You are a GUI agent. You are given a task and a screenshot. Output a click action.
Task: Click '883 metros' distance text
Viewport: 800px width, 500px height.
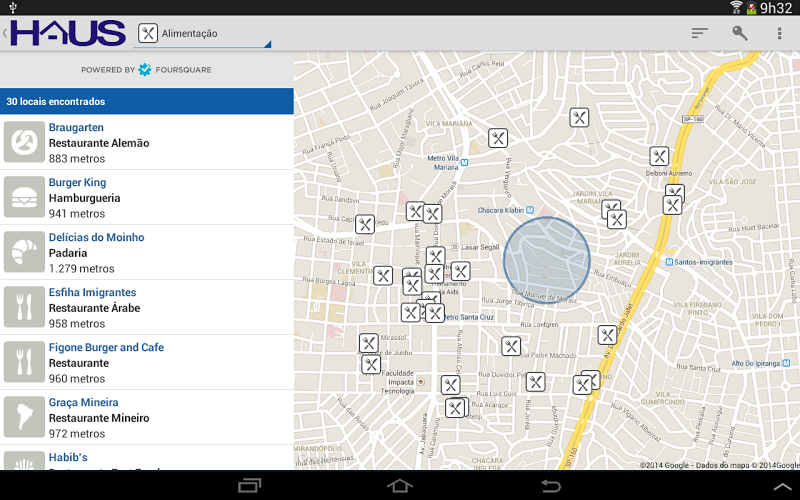77,159
